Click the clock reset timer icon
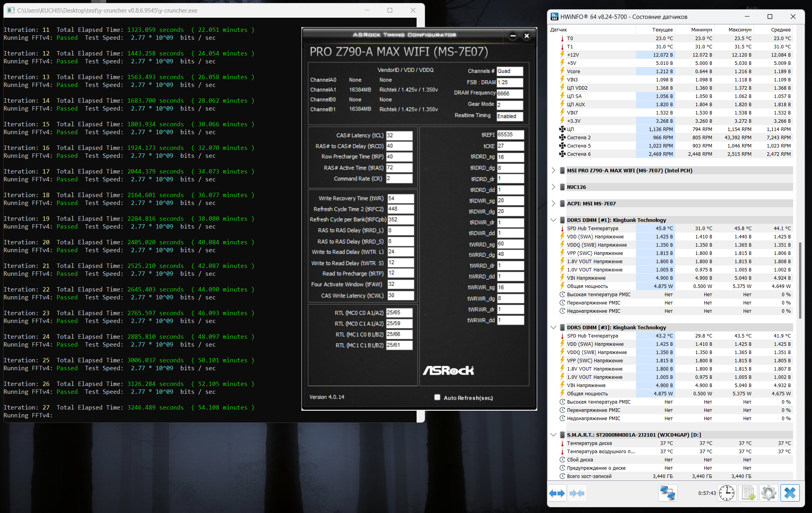 pyautogui.click(x=727, y=493)
